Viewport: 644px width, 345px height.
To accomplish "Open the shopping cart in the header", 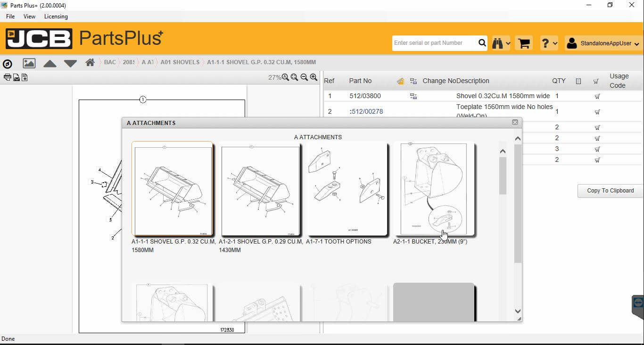I will [x=524, y=43].
